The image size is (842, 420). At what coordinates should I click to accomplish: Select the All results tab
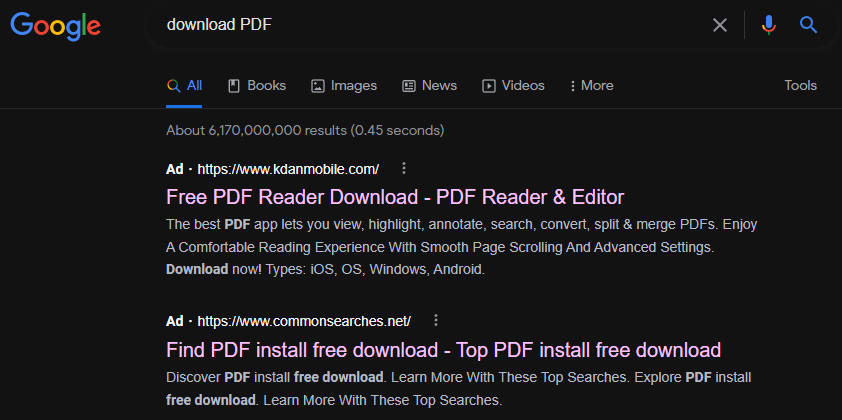tap(184, 86)
